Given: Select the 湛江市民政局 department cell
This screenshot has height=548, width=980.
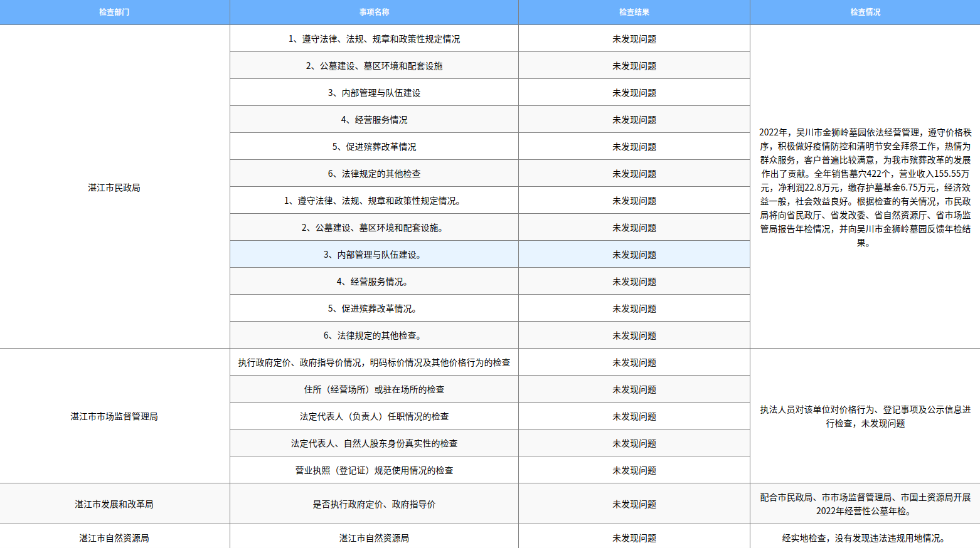Looking at the screenshot, I should (115, 186).
